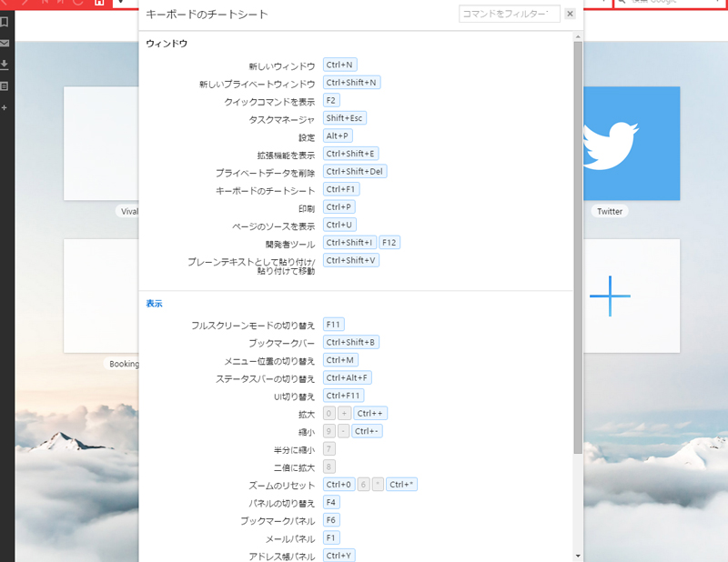Click the "ページのソースを表示" label

[274, 226]
